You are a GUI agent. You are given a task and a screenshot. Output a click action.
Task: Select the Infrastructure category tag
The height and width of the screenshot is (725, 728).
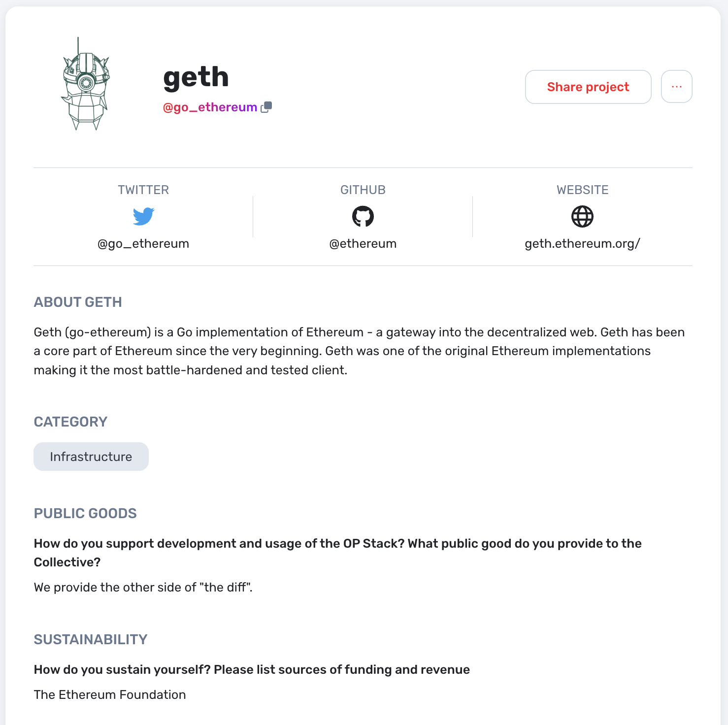(91, 457)
